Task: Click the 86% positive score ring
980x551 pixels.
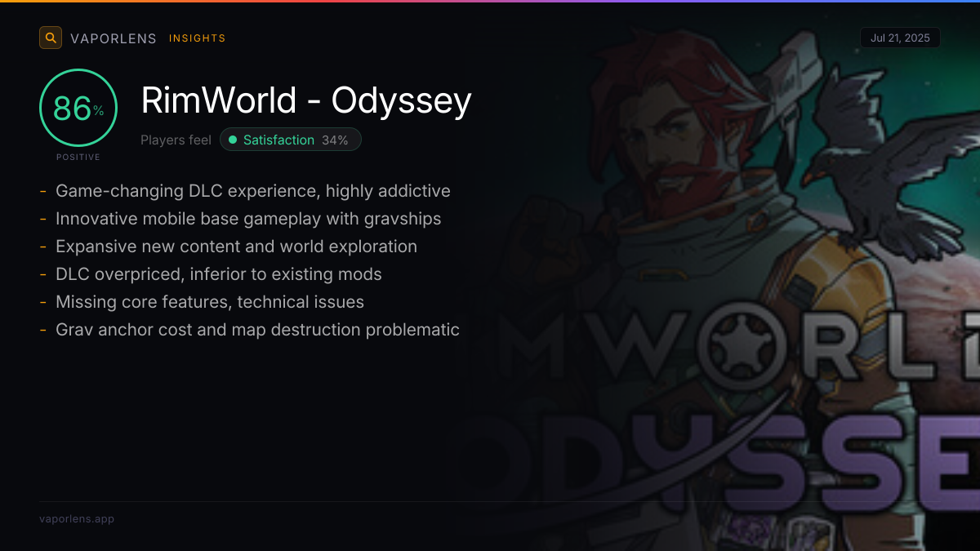Action: click(x=78, y=108)
